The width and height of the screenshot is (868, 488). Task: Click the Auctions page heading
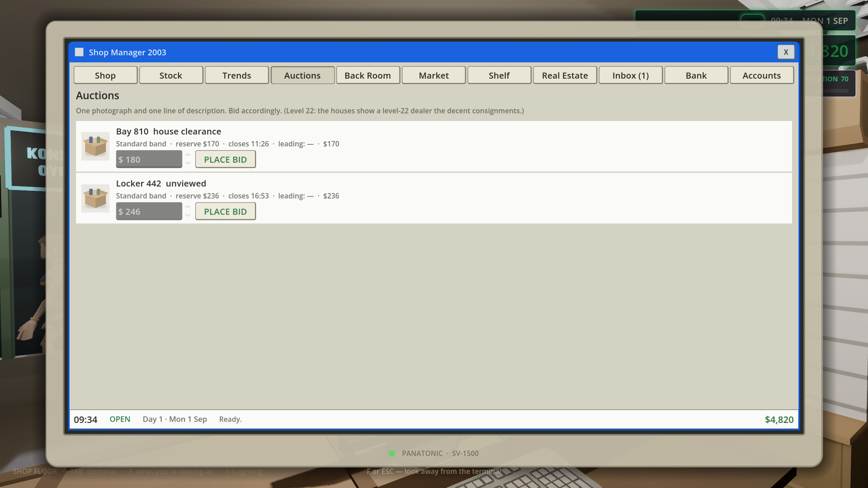pyautogui.click(x=97, y=96)
